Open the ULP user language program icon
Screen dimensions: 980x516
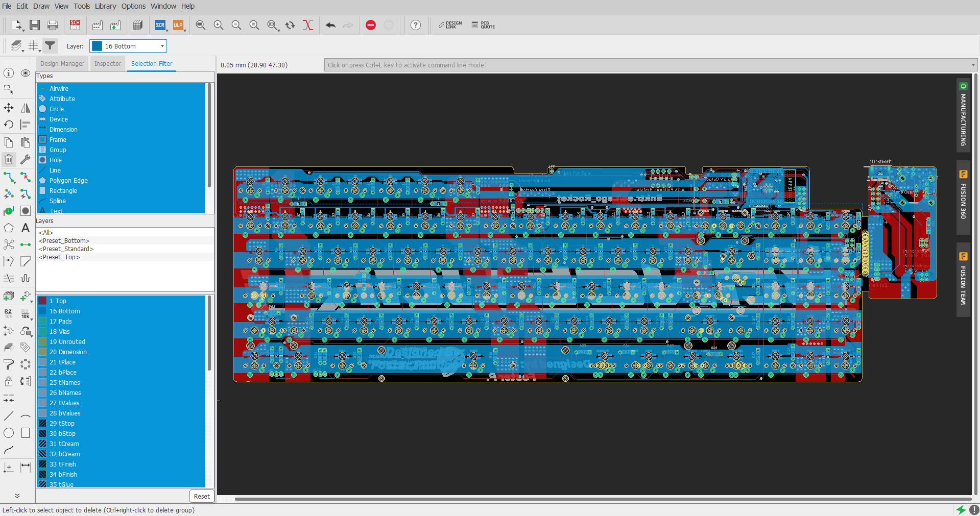click(179, 24)
